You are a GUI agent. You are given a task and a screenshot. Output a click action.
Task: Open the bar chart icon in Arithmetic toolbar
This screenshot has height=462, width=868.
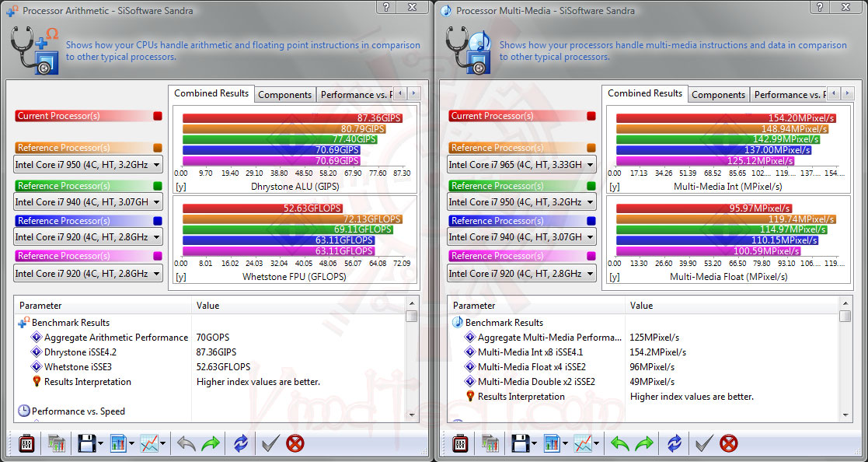coord(118,443)
